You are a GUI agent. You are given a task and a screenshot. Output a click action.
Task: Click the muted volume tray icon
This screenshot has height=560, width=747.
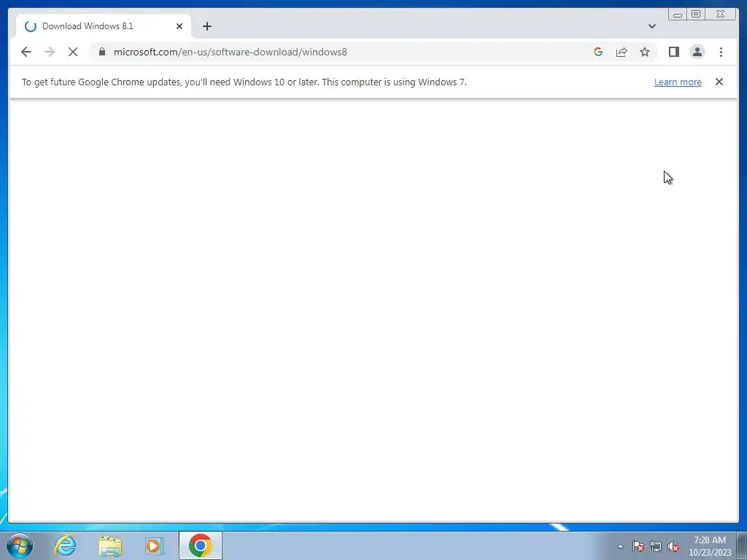[673, 546]
